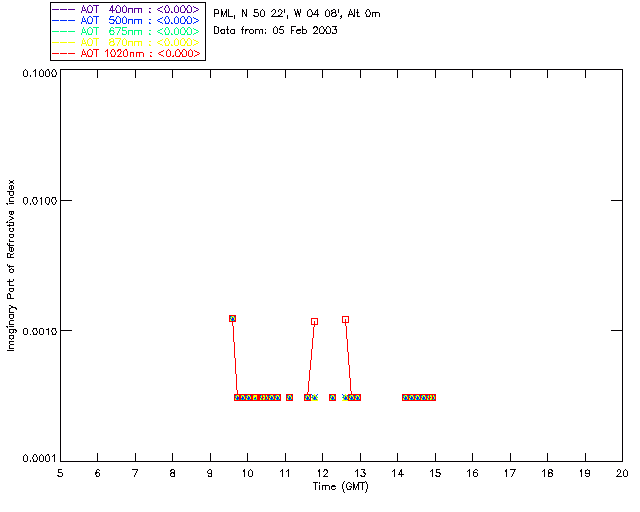This screenshot has width=640, height=512.
Task: Click the 0.1000 y-axis tick label
Action: coord(40,73)
